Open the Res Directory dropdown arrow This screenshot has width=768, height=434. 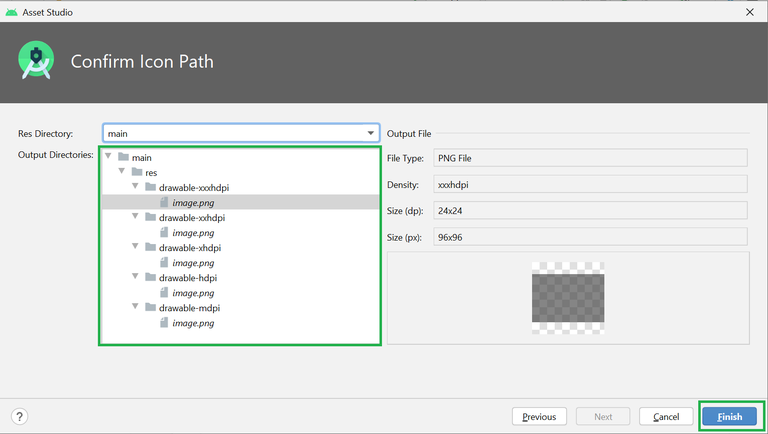[x=371, y=133]
